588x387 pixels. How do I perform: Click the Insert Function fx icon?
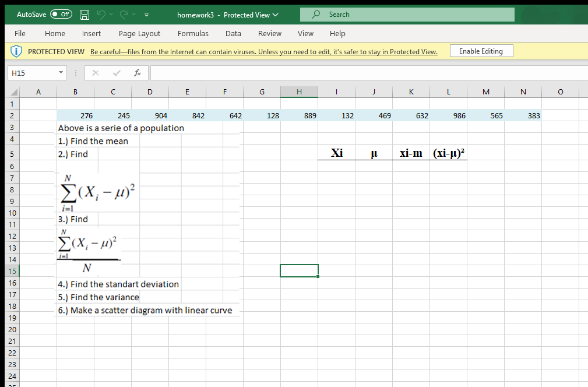tap(138, 73)
